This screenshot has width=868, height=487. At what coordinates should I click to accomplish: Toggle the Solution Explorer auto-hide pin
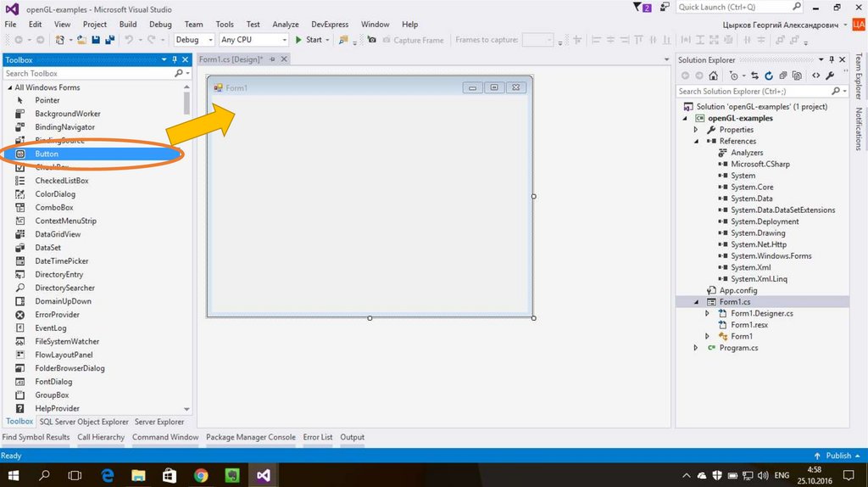click(831, 60)
